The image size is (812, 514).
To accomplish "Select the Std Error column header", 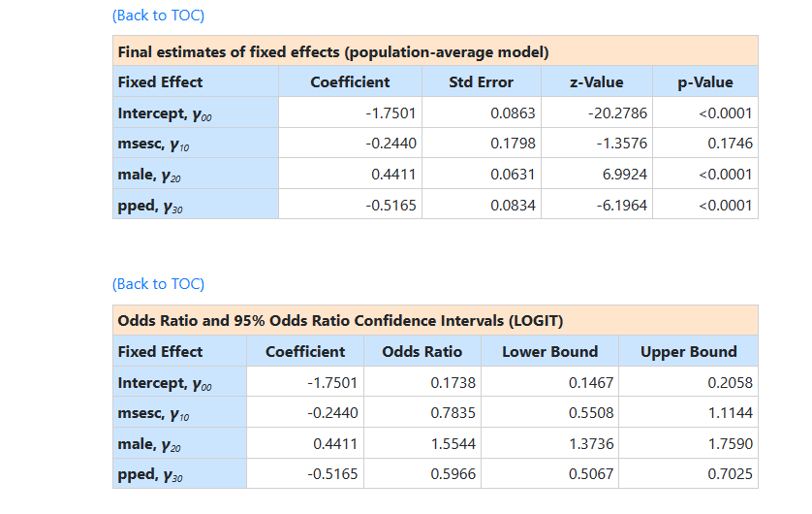I will pyautogui.click(x=481, y=82).
